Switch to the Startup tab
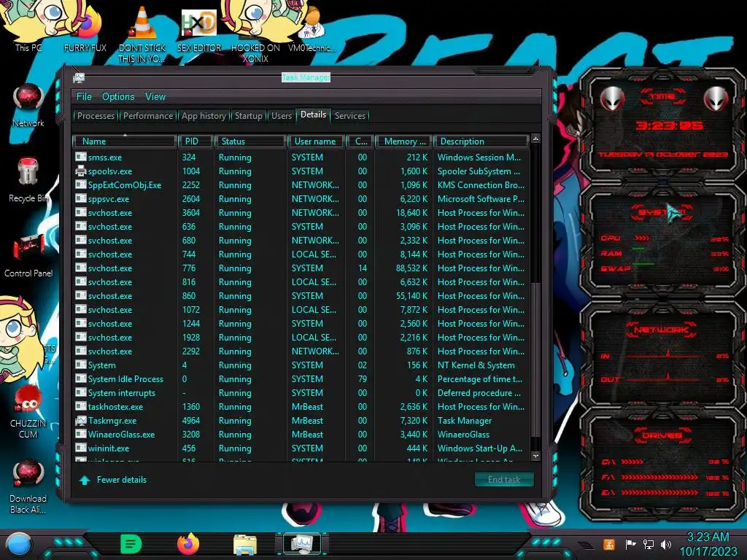Image resolution: width=747 pixels, height=560 pixels. point(248,116)
